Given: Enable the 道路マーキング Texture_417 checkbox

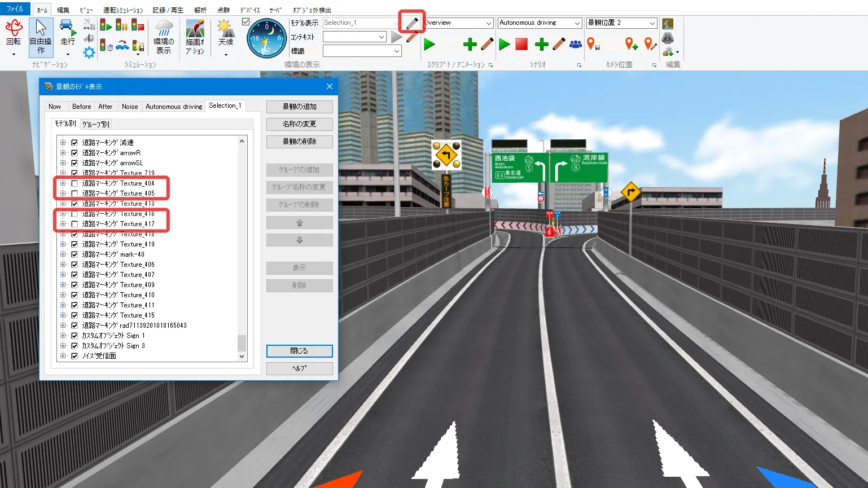Looking at the screenshot, I should point(74,224).
